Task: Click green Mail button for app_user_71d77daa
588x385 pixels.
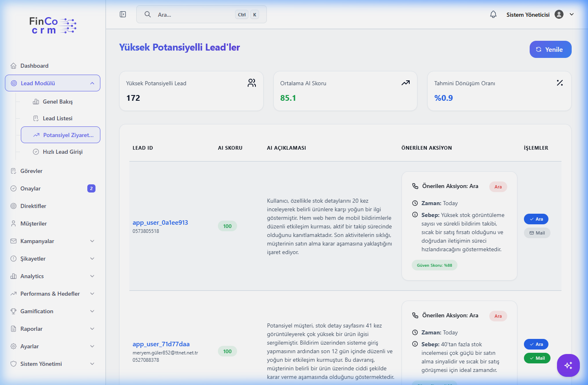Action: click(x=537, y=358)
